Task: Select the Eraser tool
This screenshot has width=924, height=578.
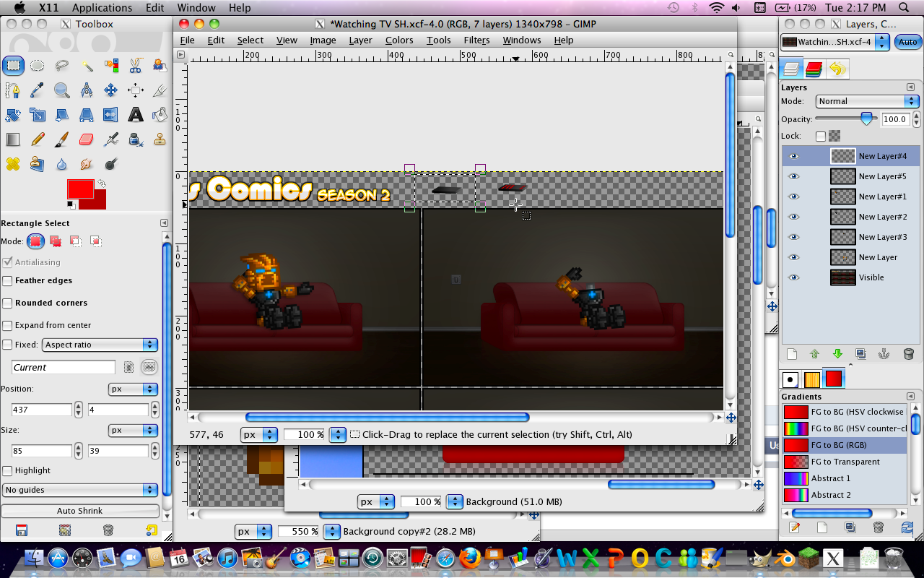Action: (x=86, y=139)
